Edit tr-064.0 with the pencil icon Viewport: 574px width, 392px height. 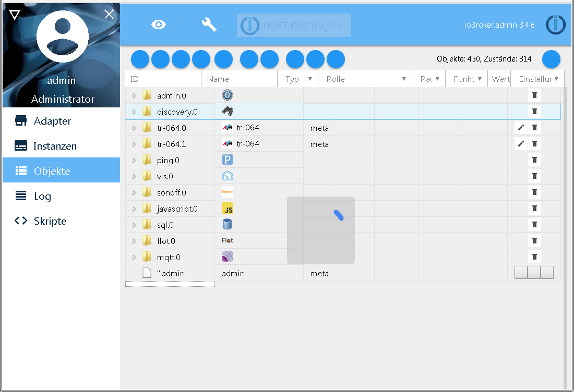pos(521,127)
